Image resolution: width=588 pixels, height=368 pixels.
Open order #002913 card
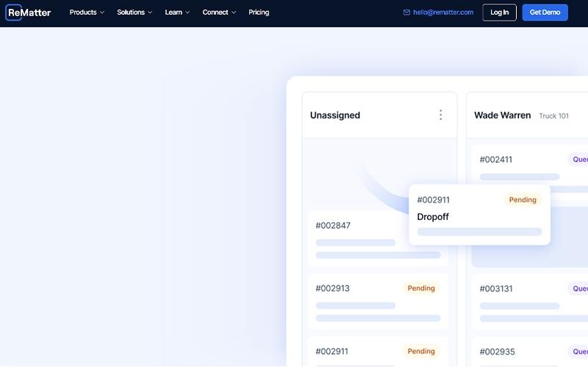[378, 302]
